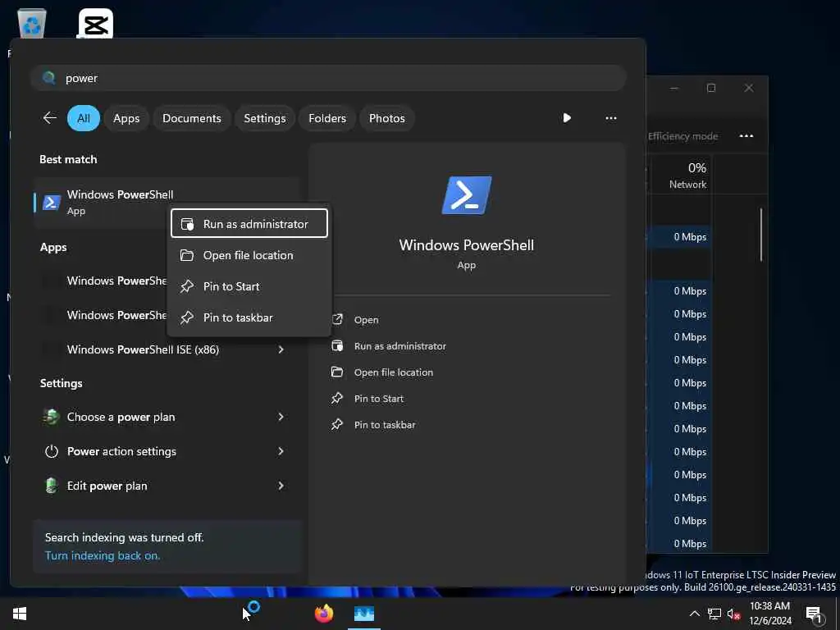Click Open in the preview pane
The image size is (840, 630).
tap(367, 320)
